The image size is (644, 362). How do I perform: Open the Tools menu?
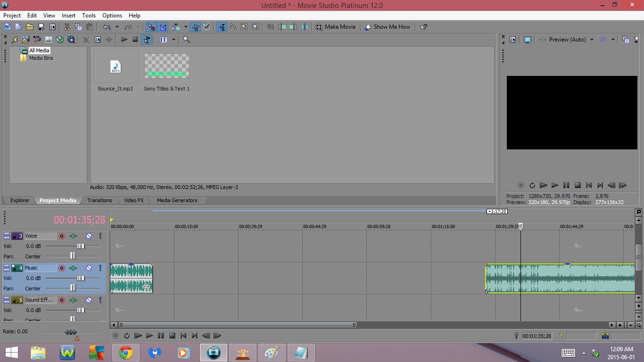click(89, 16)
